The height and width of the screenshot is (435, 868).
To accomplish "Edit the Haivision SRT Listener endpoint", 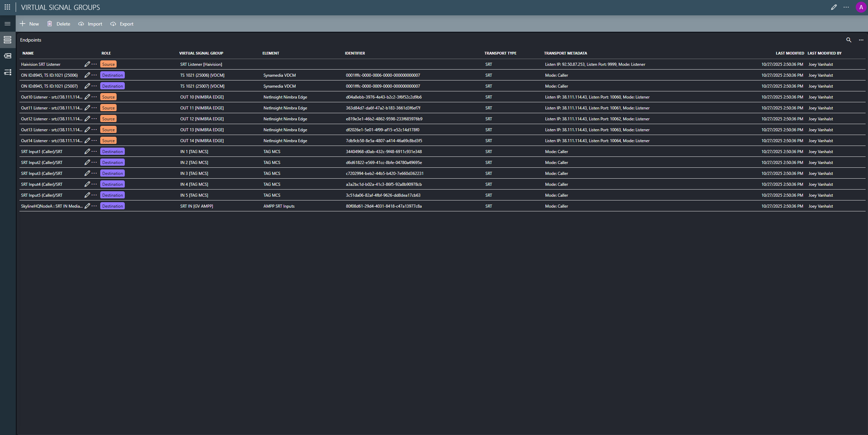I will (x=87, y=64).
